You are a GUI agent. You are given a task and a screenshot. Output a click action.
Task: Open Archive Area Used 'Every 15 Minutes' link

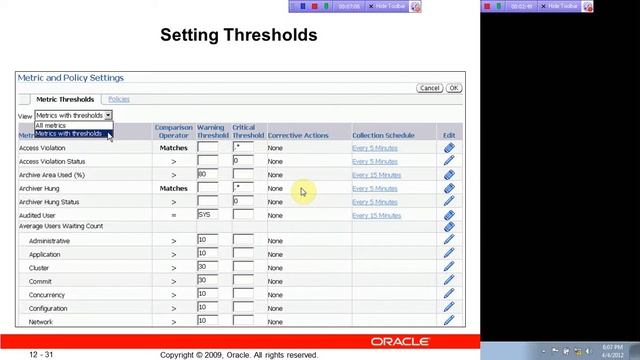tap(377, 175)
